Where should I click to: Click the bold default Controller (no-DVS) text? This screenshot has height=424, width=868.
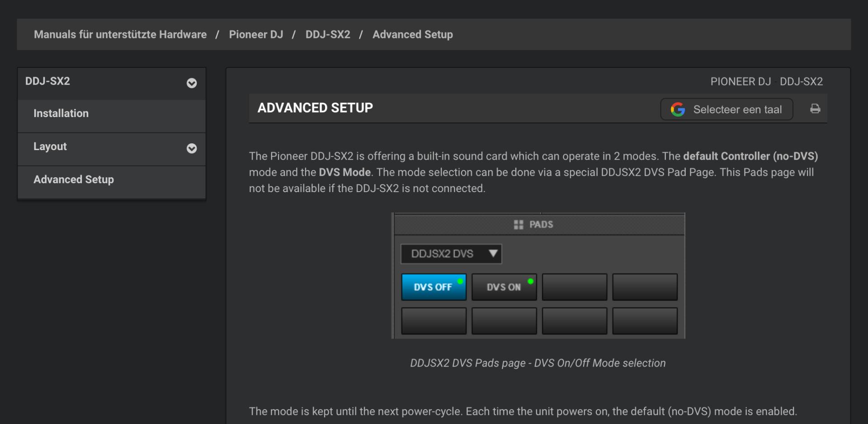(x=750, y=156)
